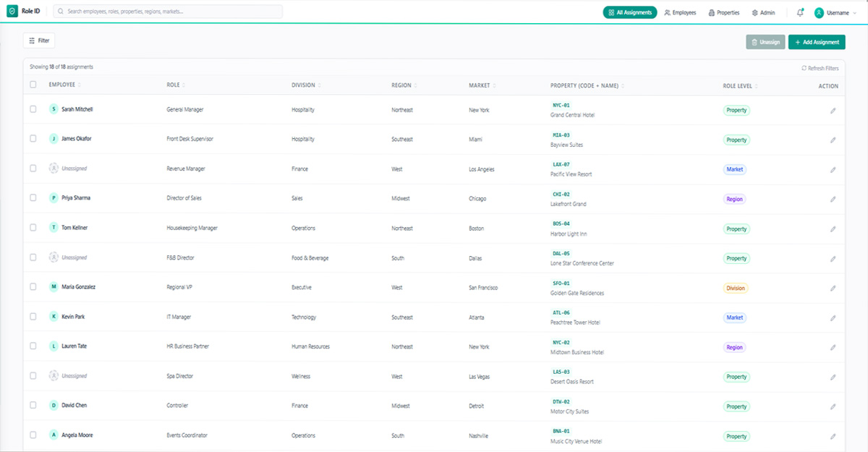Click the Unassign button
Screen dimensions: 868x452
point(765,42)
